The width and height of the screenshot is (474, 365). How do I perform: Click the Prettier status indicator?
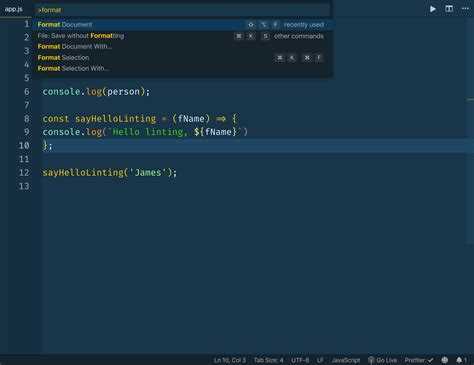pyautogui.click(x=419, y=360)
